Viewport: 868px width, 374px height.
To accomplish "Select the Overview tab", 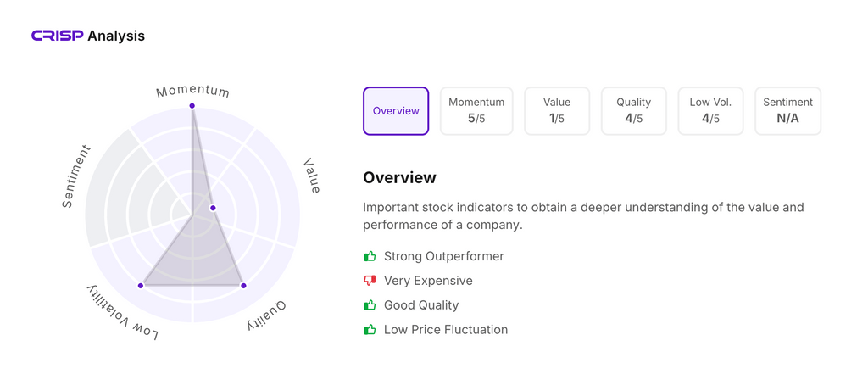I will 396,111.
